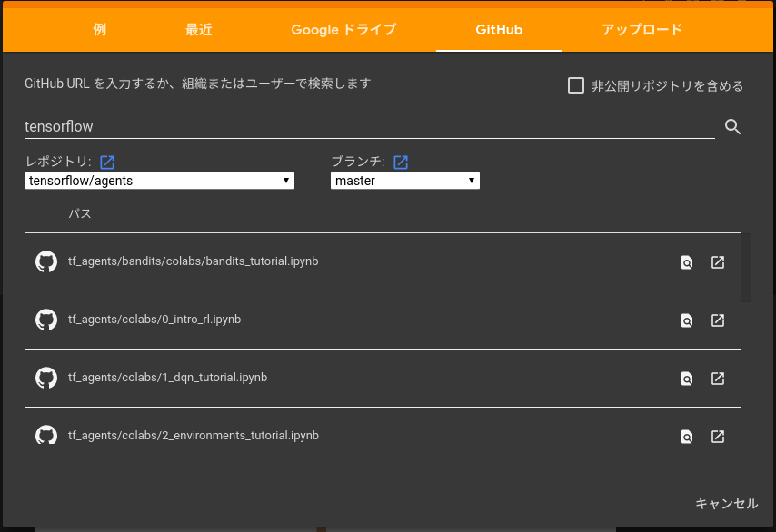Viewport: 776px width, 532px height.
Task: Expand the tensorflow/agents repository dropdown
Action: (x=159, y=181)
